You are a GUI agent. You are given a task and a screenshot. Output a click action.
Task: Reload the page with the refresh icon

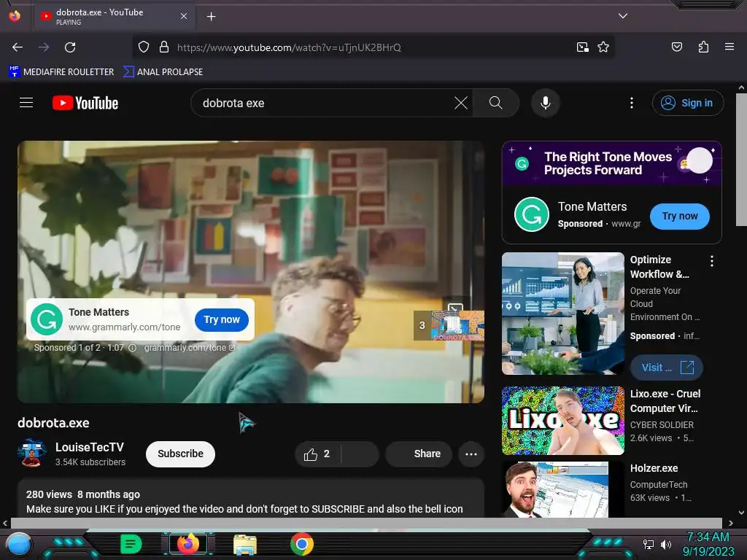[x=70, y=47]
